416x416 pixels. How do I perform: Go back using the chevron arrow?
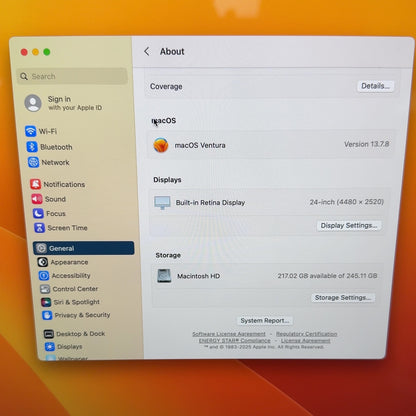point(147,51)
